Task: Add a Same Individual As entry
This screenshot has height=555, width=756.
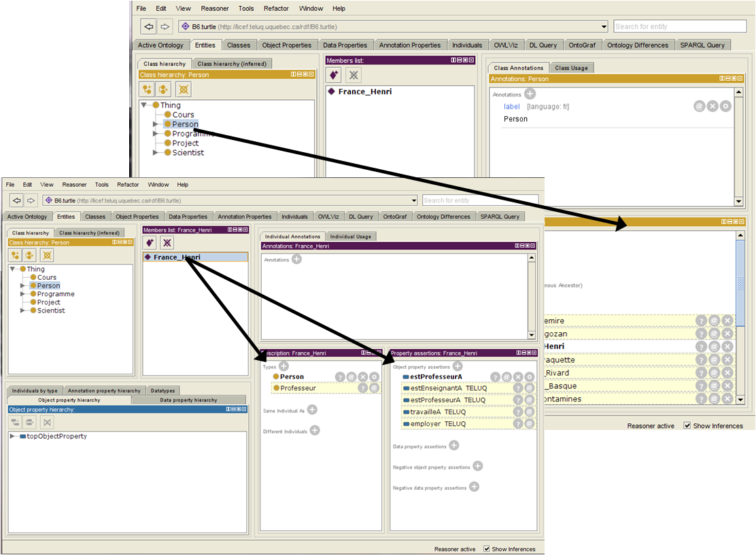Action: click(312, 410)
